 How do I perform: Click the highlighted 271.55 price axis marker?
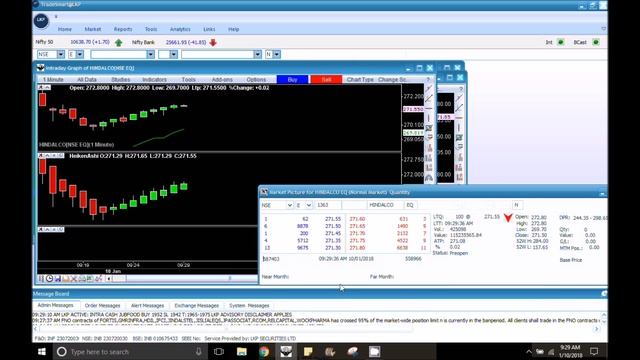(413, 109)
